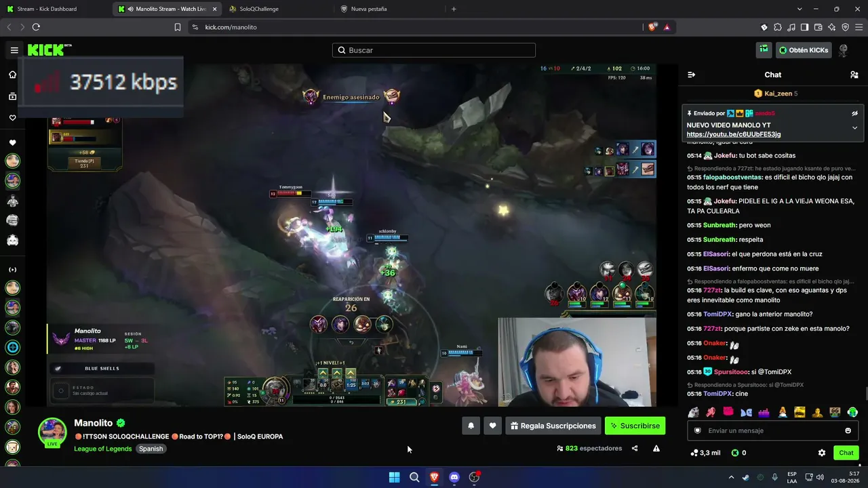Open the chat identity shield icon

pyautogui.click(x=698, y=430)
